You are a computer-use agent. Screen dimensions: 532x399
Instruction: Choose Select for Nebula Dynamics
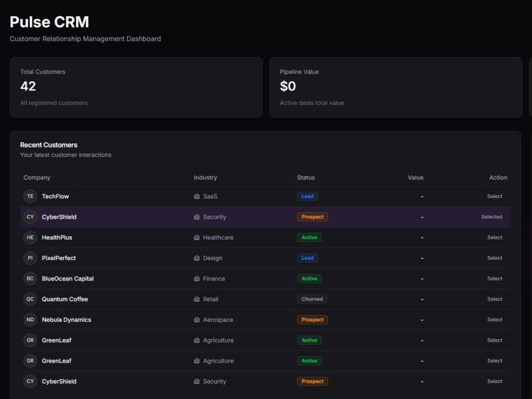tap(495, 320)
